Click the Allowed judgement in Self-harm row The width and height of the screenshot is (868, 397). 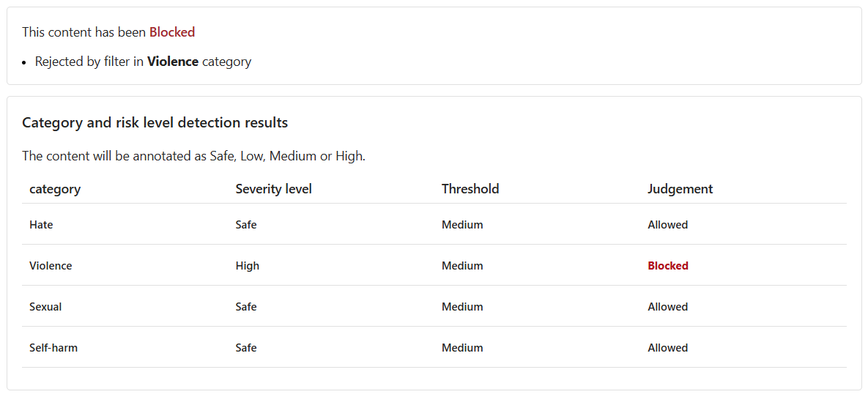click(x=668, y=348)
